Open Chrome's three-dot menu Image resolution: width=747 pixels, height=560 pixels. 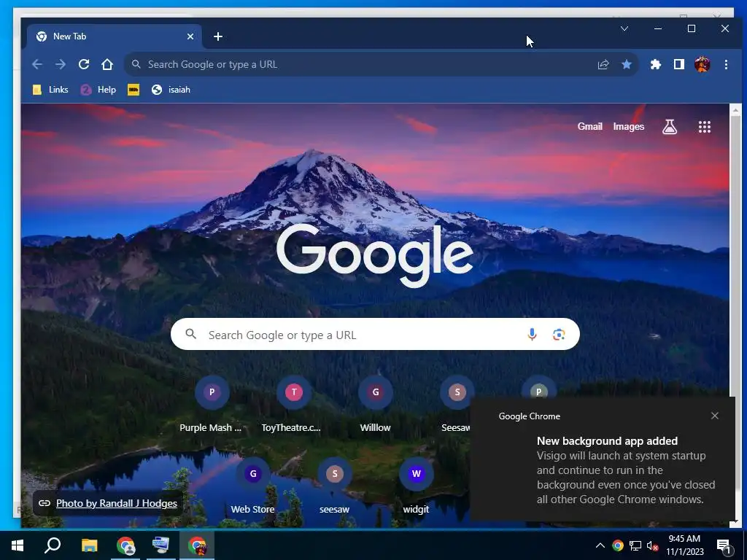(x=726, y=64)
